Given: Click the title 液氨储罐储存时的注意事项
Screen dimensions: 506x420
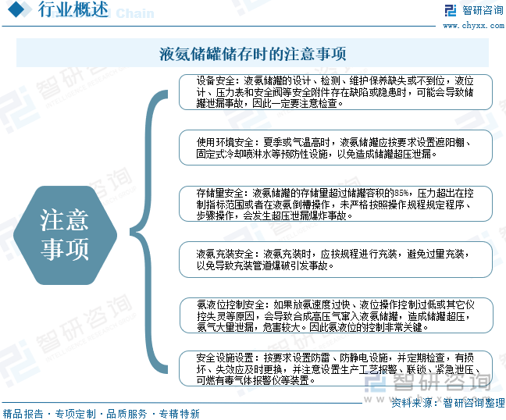Looking at the screenshot, I should click(253, 54).
